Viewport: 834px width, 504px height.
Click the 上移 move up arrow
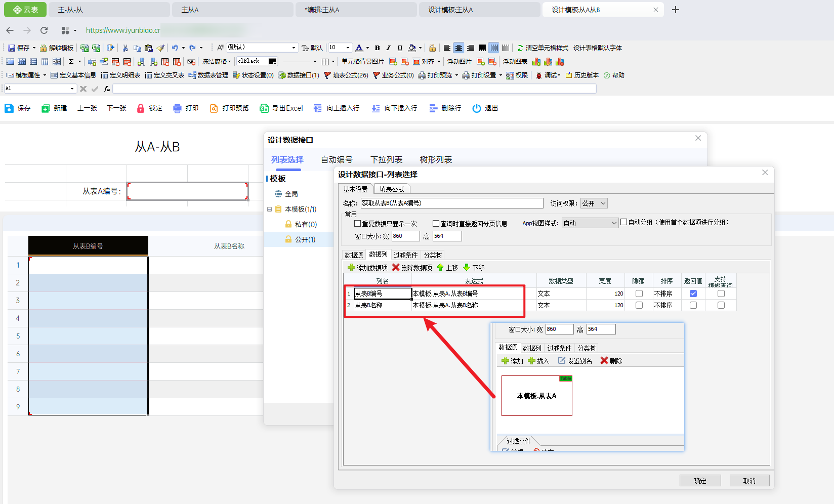click(x=440, y=268)
